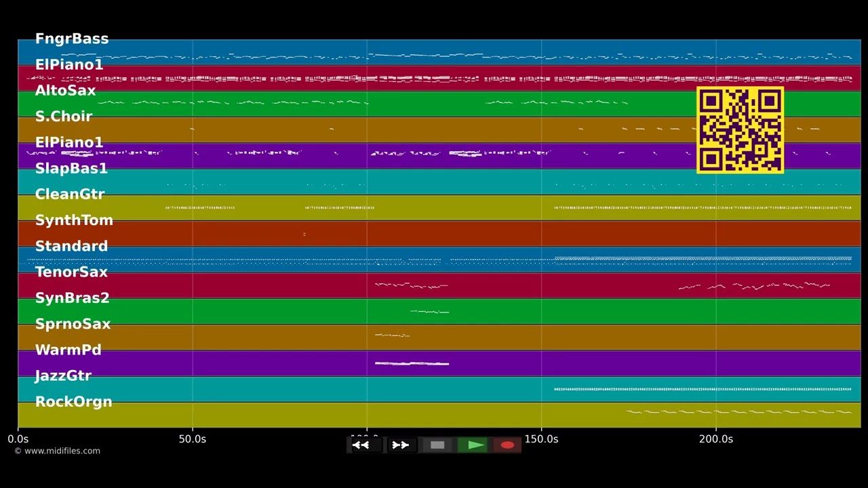The width and height of the screenshot is (868, 488).
Task: Select the S.Choir track label
Action: [x=64, y=117]
